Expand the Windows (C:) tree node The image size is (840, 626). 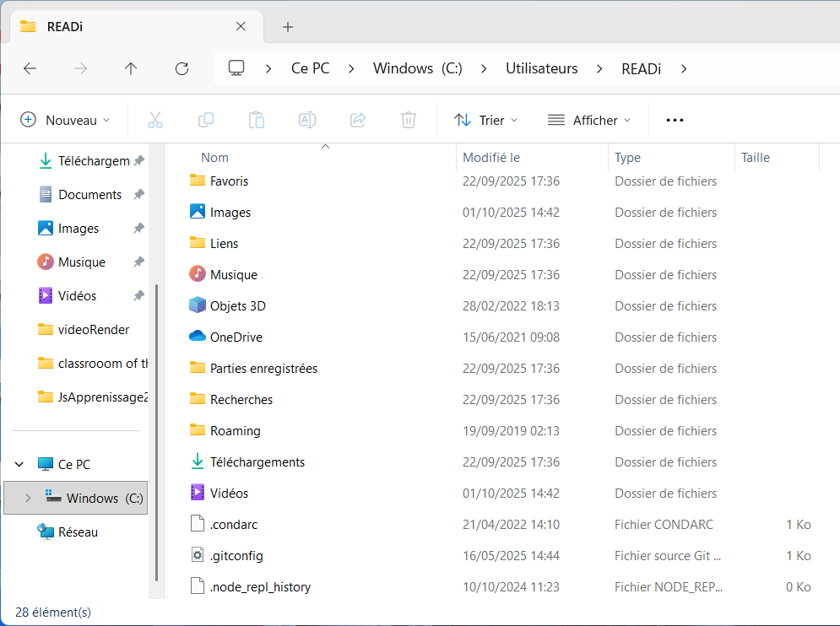tap(28, 498)
